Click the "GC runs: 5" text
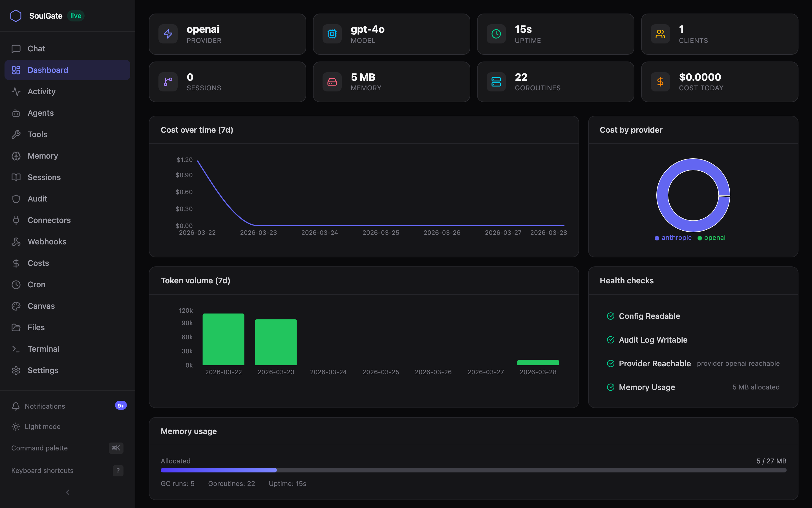The width and height of the screenshot is (812, 508). pyautogui.click(x=178, y=483)
